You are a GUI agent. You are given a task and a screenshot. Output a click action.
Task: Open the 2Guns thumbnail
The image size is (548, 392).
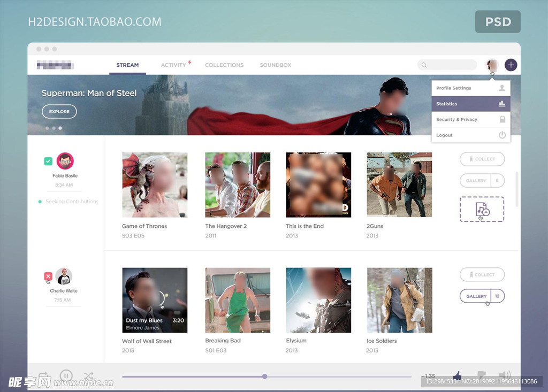(399, 185)
